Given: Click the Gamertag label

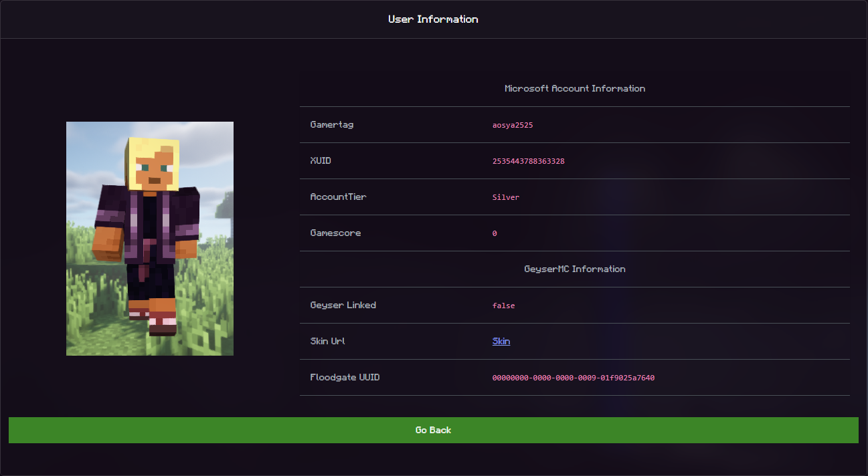Looking at the screenshot, I should pos(332,125).
